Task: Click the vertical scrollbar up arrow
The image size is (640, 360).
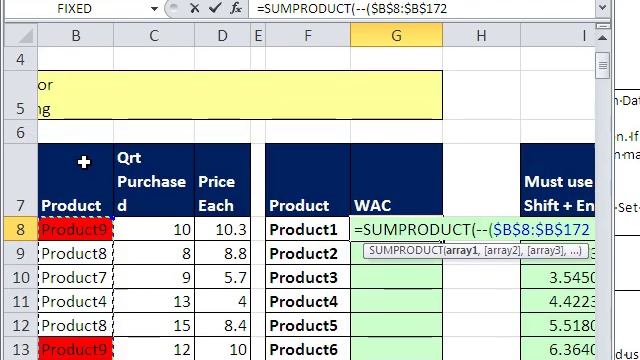Action: point(602,38)
